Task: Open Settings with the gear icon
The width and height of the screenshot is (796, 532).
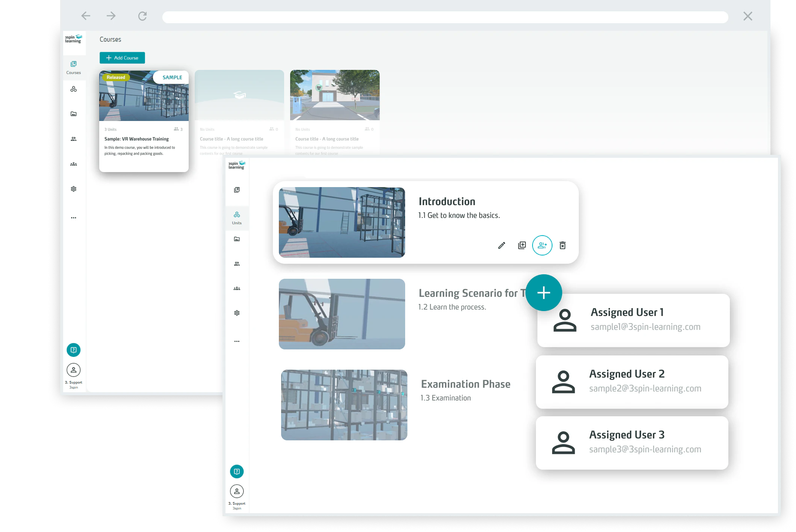Action: 237,313
